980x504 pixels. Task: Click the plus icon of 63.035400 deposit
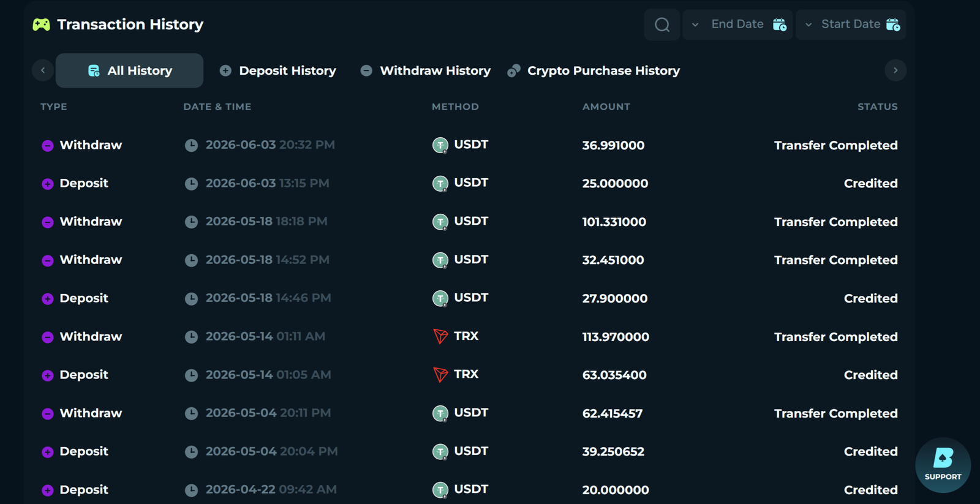47,375
